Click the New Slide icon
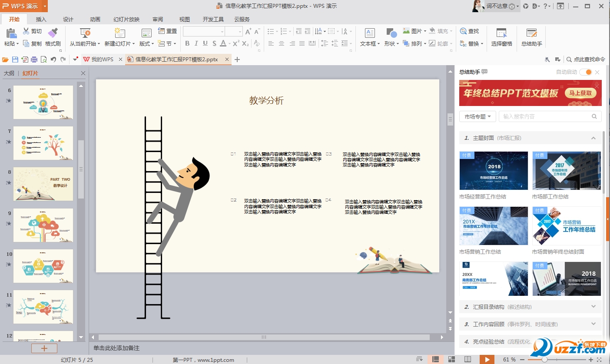610x364 pixels. (119, 33)
